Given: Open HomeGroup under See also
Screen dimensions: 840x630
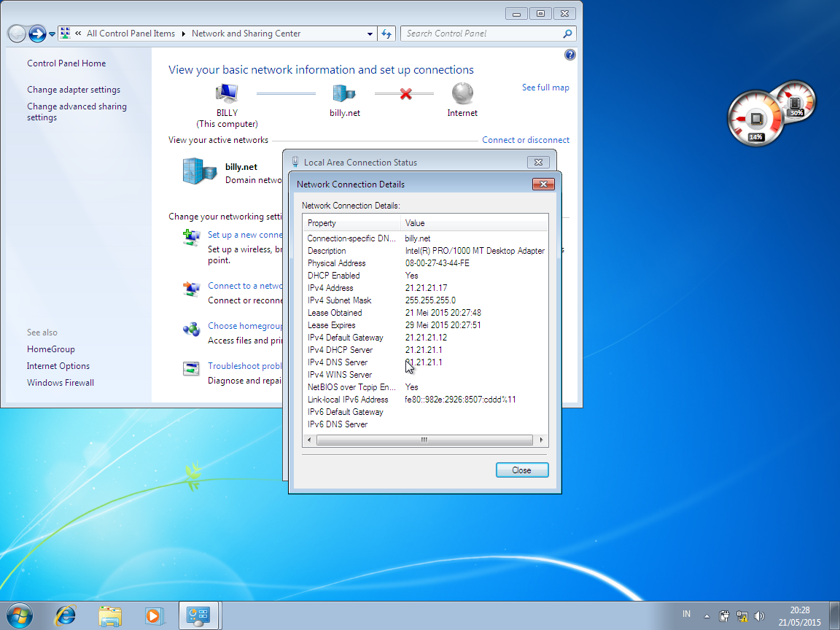Looking at the screenshot, I should (x=51, y=349).
